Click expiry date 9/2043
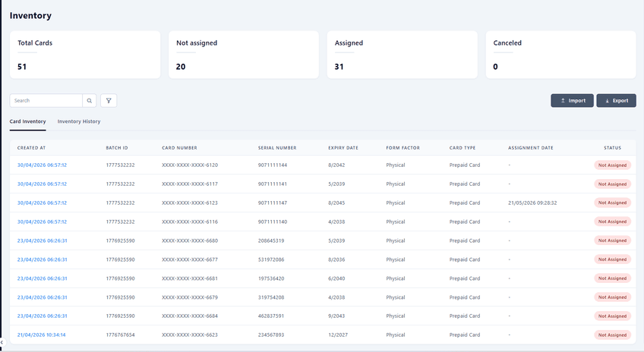This screenshot has height=352, width=644. [x=336, y=316]
